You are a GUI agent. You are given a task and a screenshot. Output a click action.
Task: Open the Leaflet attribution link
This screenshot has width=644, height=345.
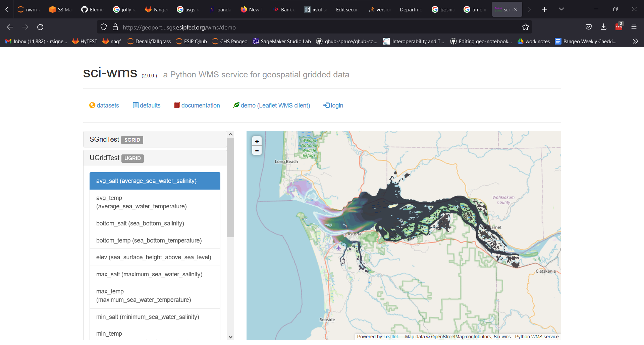390,337
